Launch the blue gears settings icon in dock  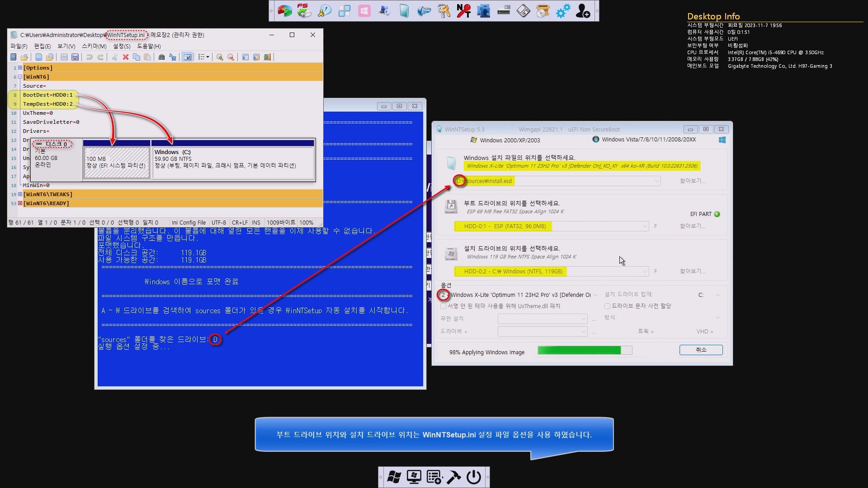[x=563, y=11]
